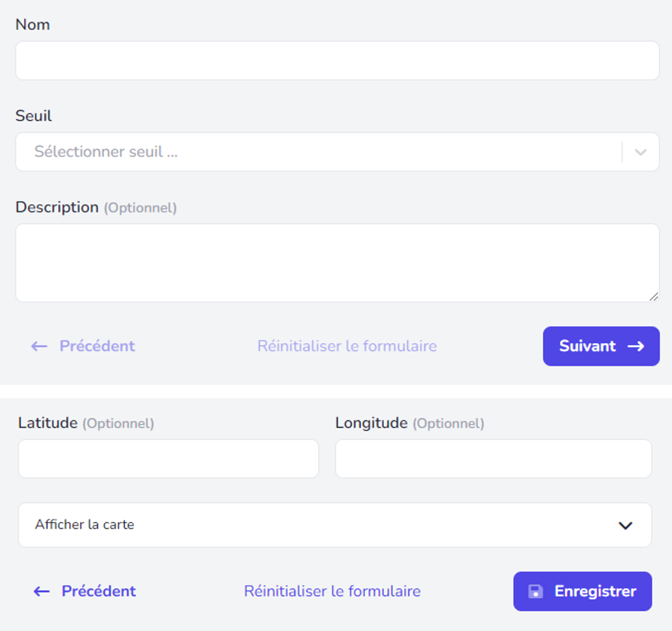Click the Enregistrer button

tap(583, 591)
